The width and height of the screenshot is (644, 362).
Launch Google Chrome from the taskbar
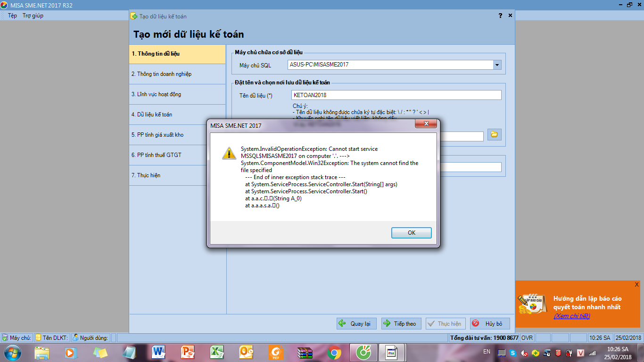tap(334, 352)
